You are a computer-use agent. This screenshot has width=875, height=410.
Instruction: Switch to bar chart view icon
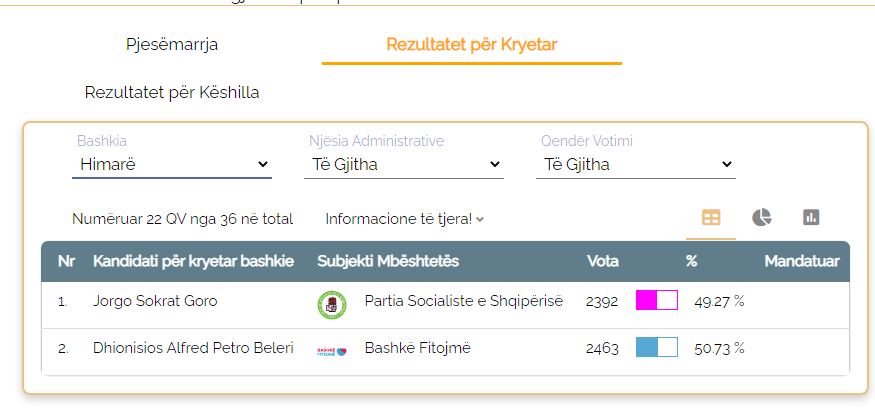[811, 217]
